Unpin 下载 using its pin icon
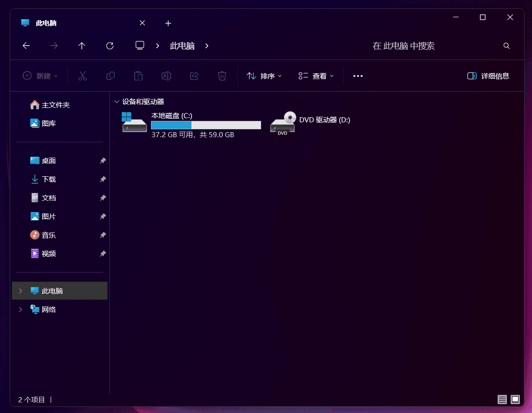 pyautogui.click(x=103, y=180)
